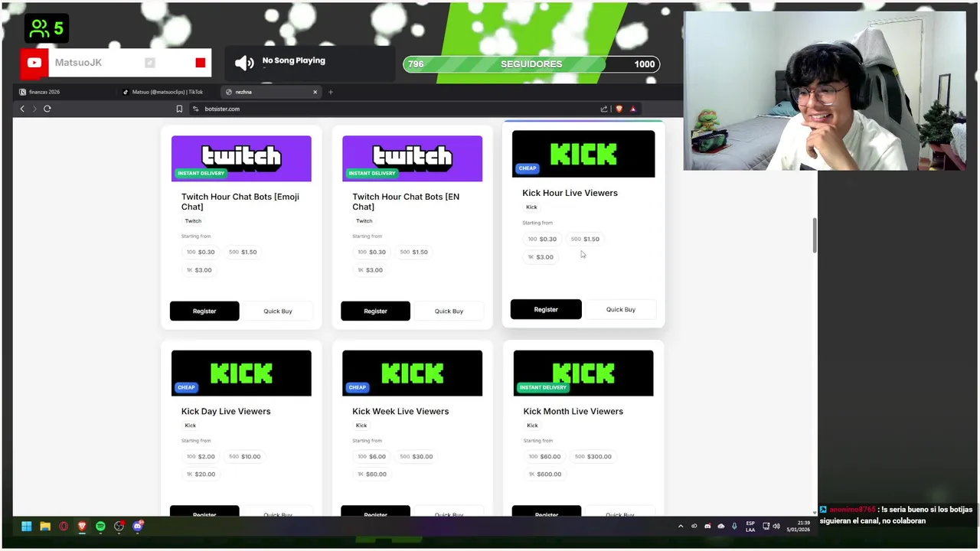Quick Buy Kick Hour Live Viewers
The width and height of the screenshot is (980, 551).
pyautogui.click(x=621, y=309)
